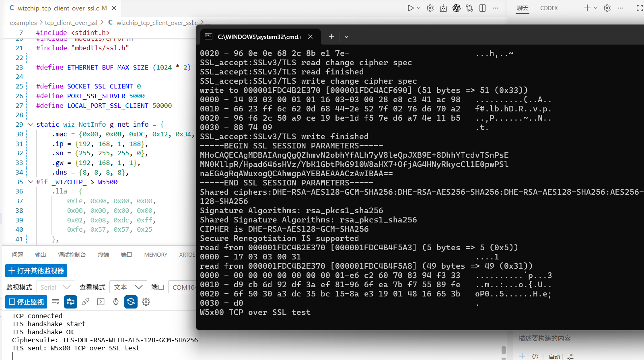This screenshot has width=644, height=360.
Task: Open the 查看模式 文本 dropdown
Action: [x=128, y=287]
